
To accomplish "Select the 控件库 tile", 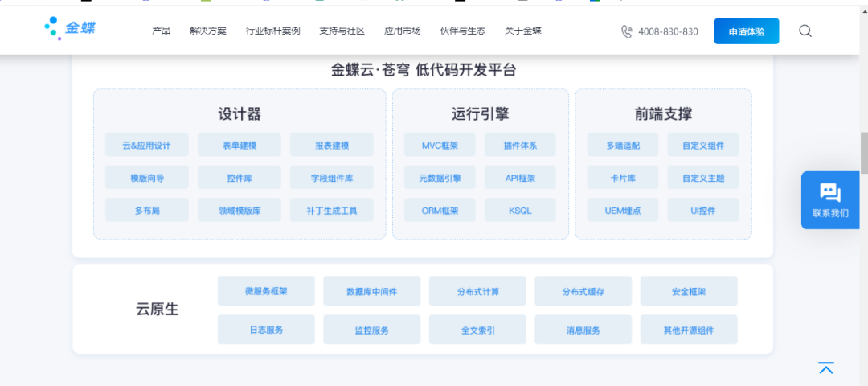I will tap(240, 179).
